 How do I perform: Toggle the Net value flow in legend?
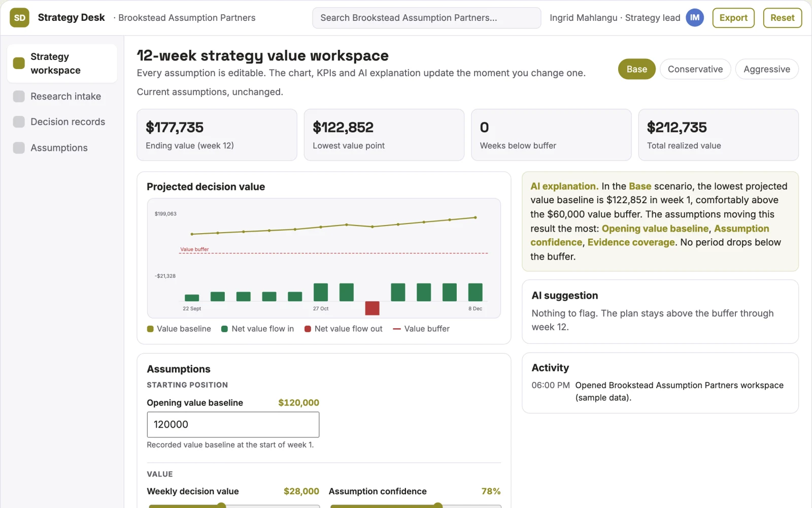tap(257, 329)
